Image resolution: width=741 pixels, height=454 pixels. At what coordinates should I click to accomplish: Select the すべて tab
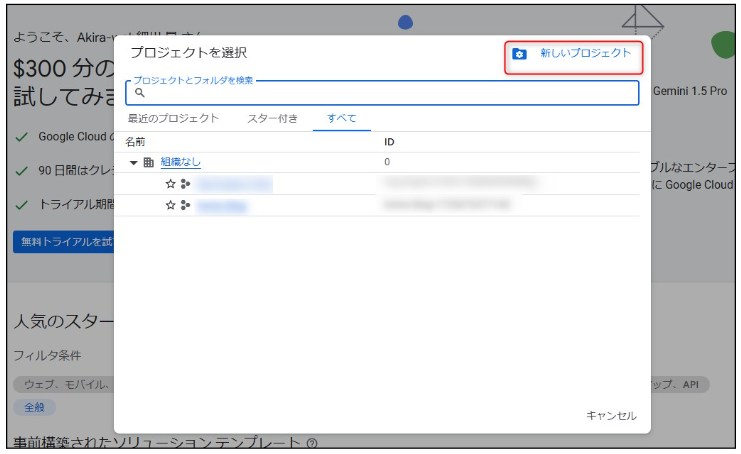click(x=341, y=118)
